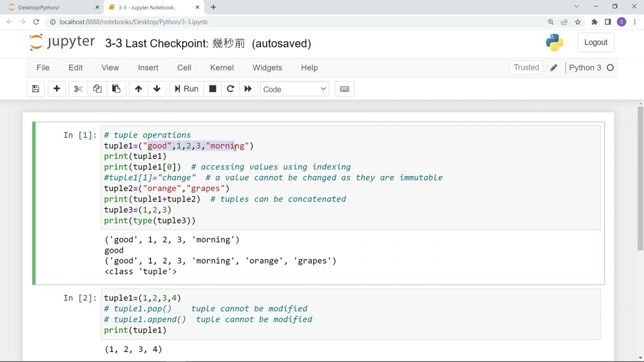Click the In [2] cell prompt
The width and height of the screenshot is (644, 362).
tap(80, 298)
